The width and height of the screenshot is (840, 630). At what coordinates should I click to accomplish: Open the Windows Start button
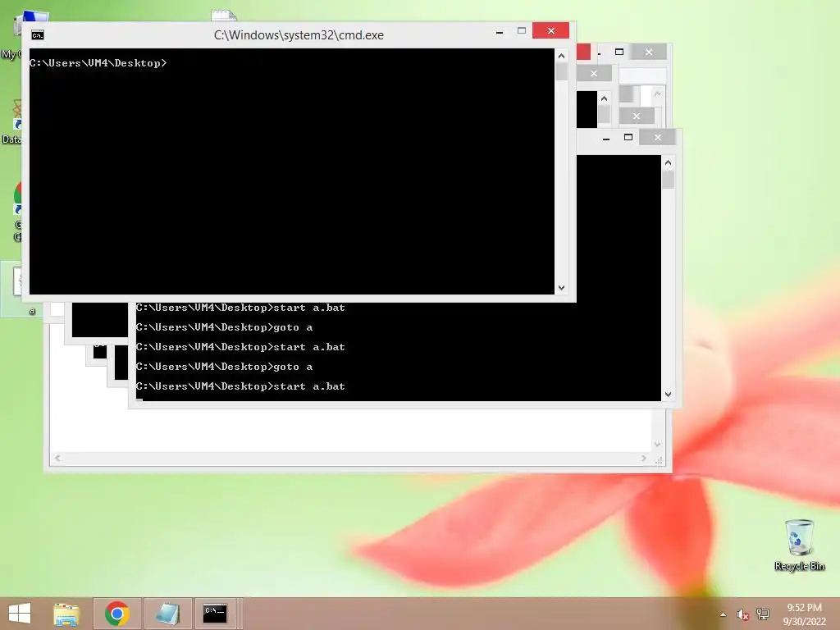(20, 614)
